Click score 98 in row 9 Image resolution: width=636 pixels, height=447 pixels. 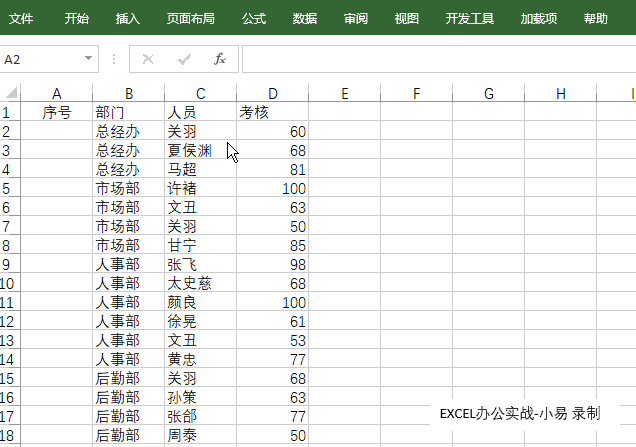[x=273, y=264]
